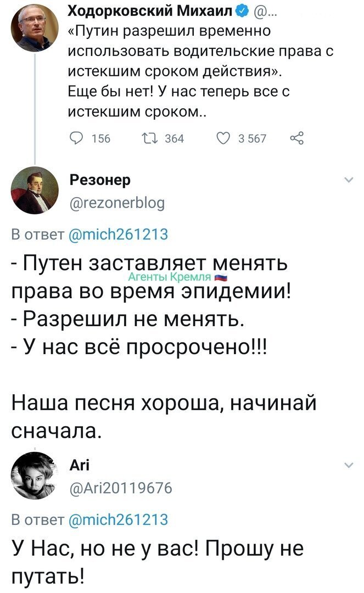Open Ходорковский Михаил profile avatar
364x593 pixels.
pyautogui.click(x=35, y=29)
